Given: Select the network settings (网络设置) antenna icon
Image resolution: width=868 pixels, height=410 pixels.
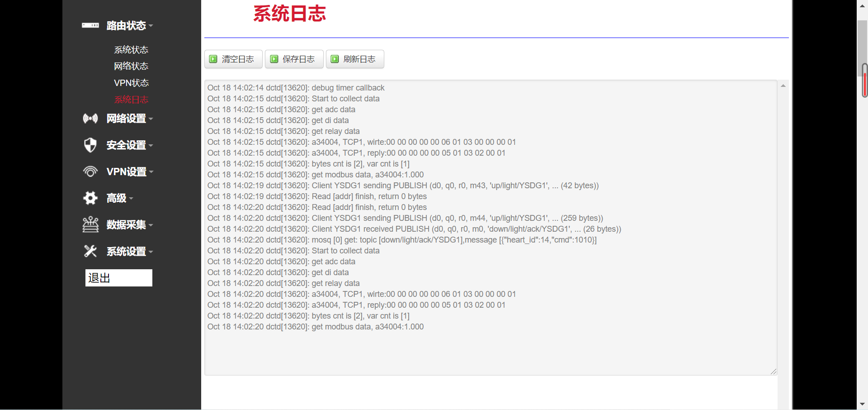Looking at the screenshot, I should (x=90, y=118).
